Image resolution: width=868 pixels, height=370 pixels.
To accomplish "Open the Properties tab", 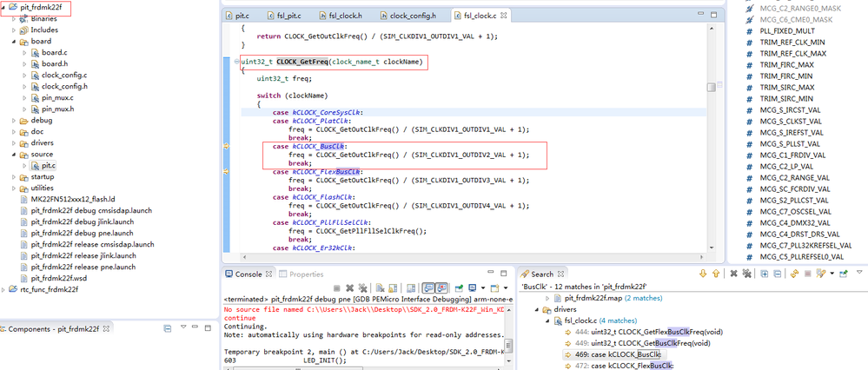I will 301,274.
